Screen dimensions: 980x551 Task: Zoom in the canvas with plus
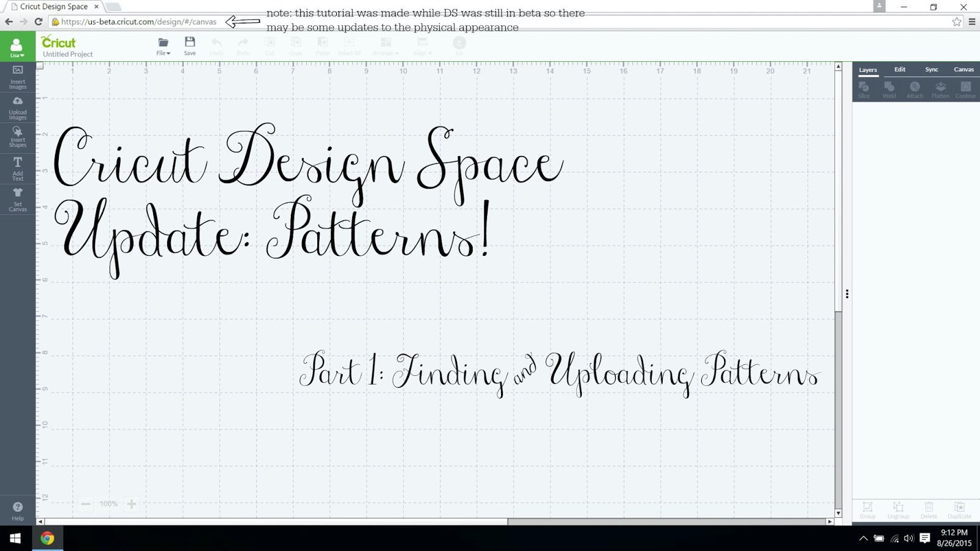click(132, 504)
